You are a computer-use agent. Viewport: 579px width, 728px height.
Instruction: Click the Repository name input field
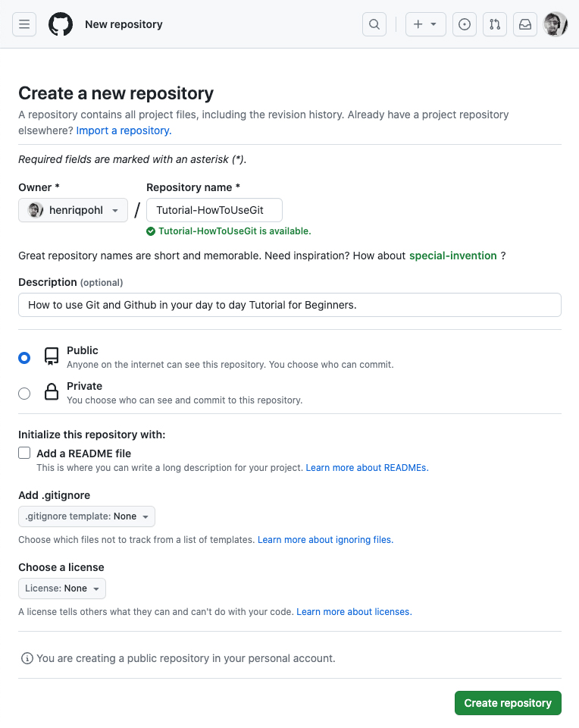(x=214, y=210)
